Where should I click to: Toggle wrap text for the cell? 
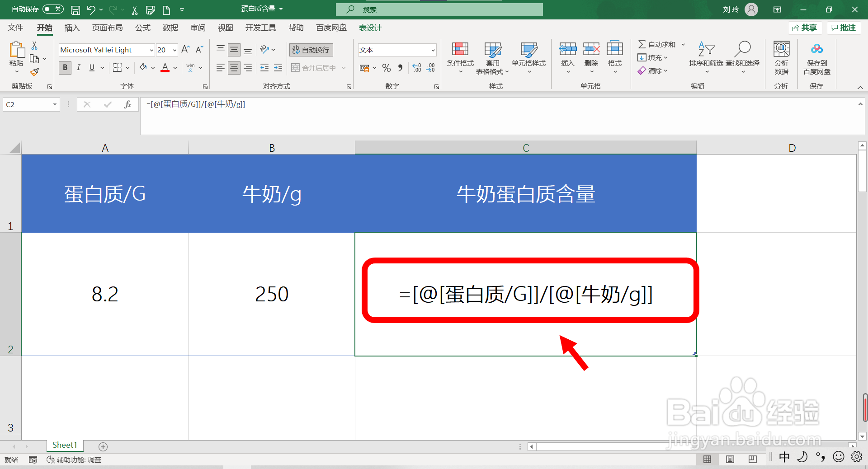click(x=311, y=50)
